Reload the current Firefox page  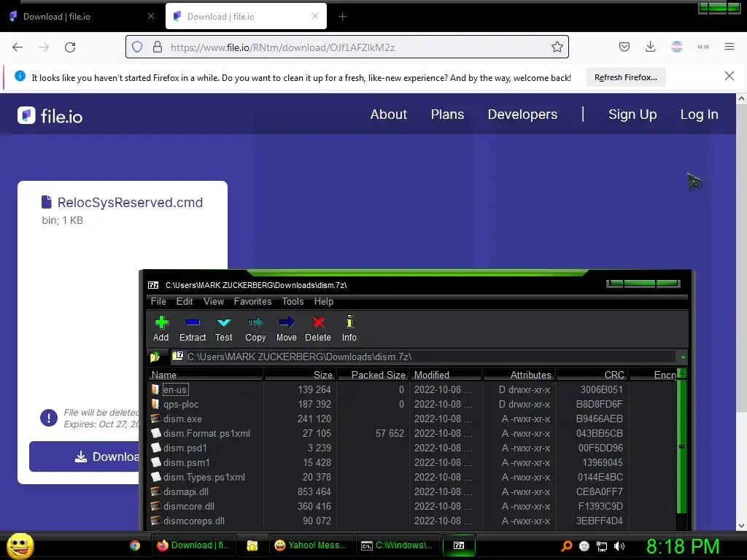tap(70, 47)
